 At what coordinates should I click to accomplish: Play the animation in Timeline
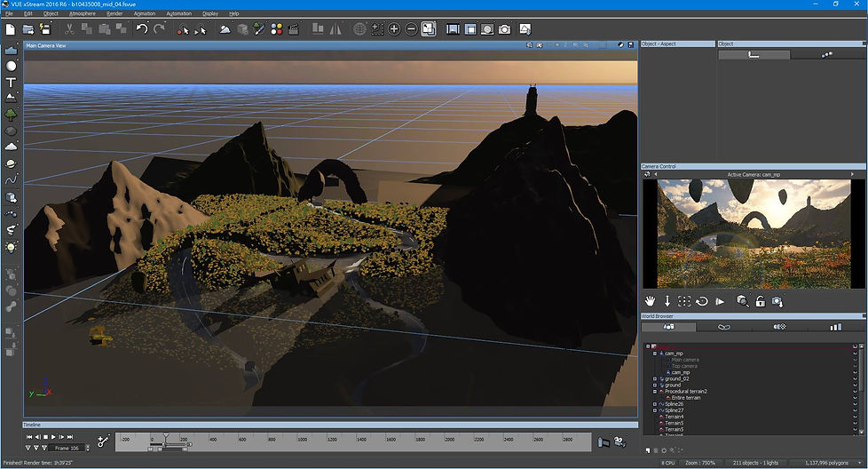(x=54, y=437)
